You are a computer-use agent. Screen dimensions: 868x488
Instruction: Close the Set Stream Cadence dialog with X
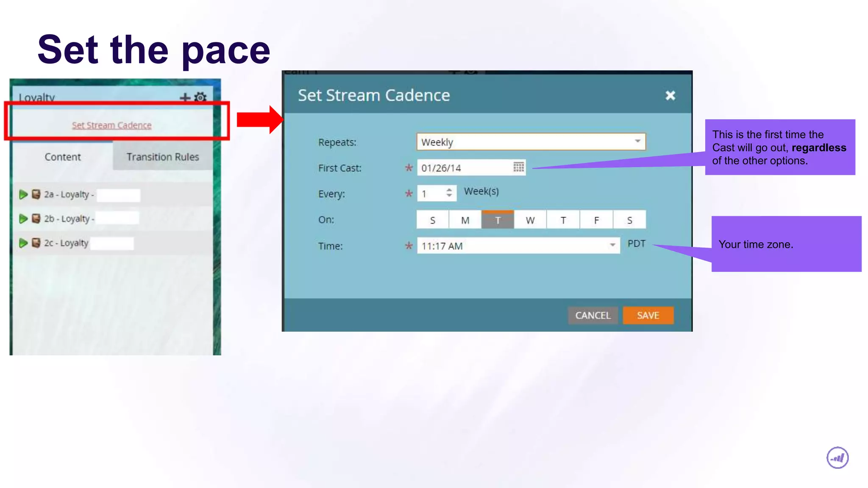pos(670,96)
